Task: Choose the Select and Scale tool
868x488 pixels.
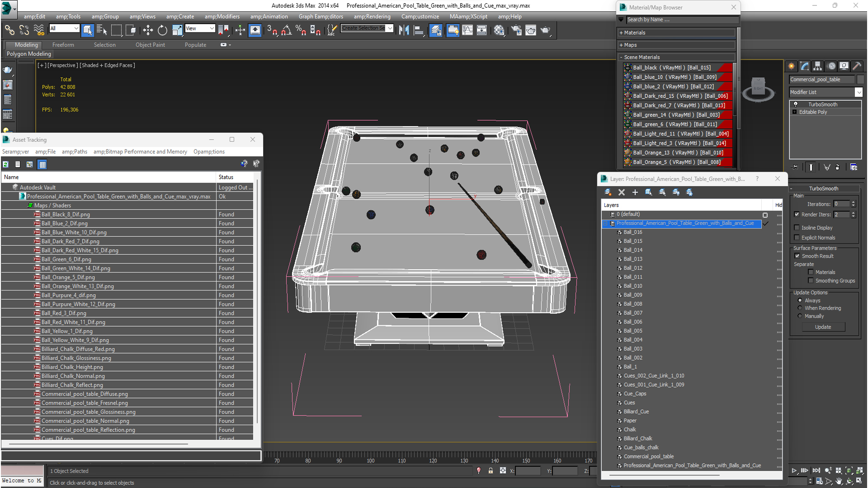Action: 177,30
